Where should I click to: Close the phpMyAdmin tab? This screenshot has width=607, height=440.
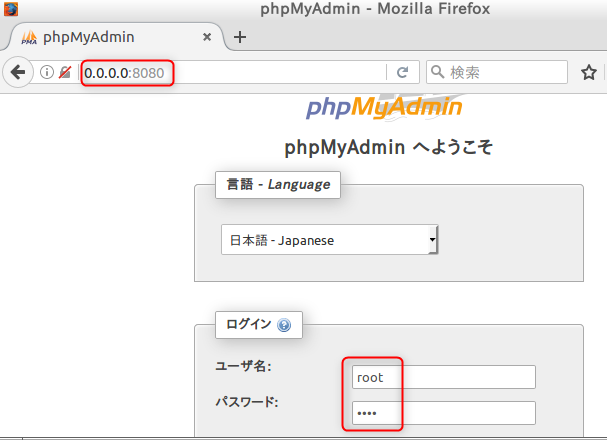coord(207,37)
